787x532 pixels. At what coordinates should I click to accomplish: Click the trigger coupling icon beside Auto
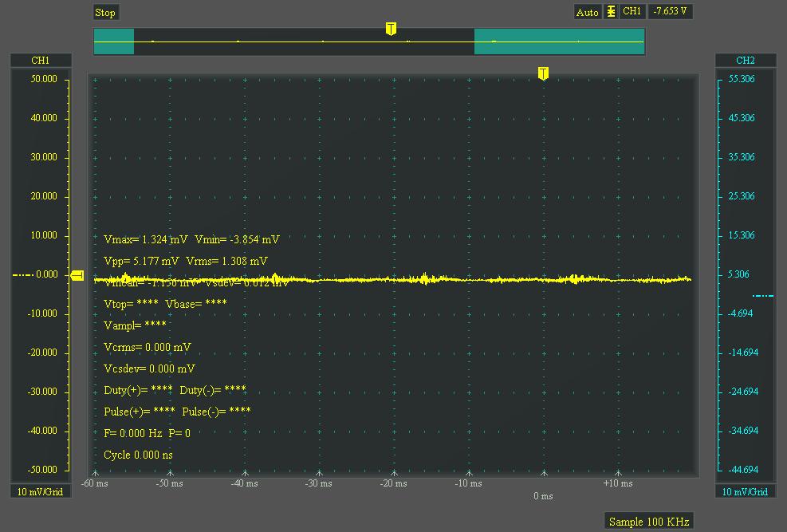point(611,12)
